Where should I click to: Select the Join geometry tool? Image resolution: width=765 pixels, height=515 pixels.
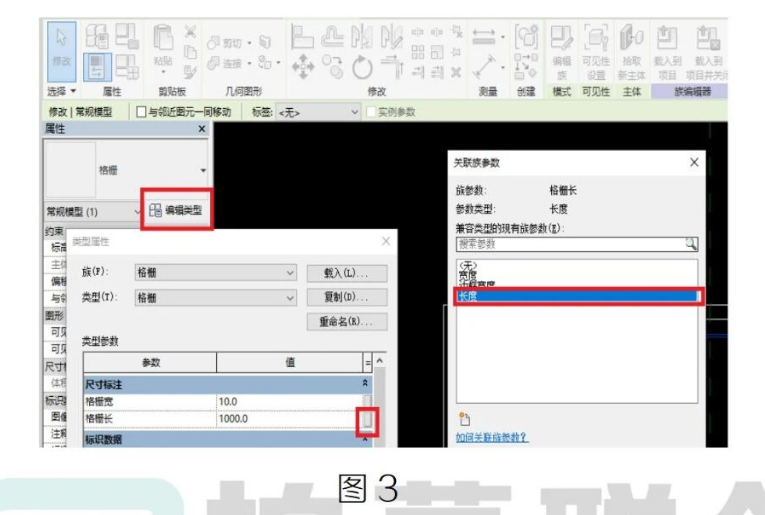point(224,63)
